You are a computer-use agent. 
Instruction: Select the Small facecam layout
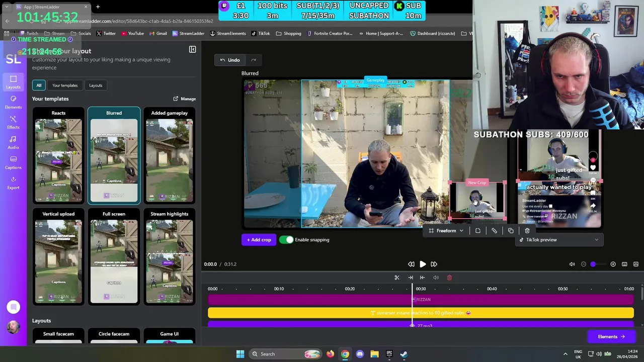pos(58,337)
